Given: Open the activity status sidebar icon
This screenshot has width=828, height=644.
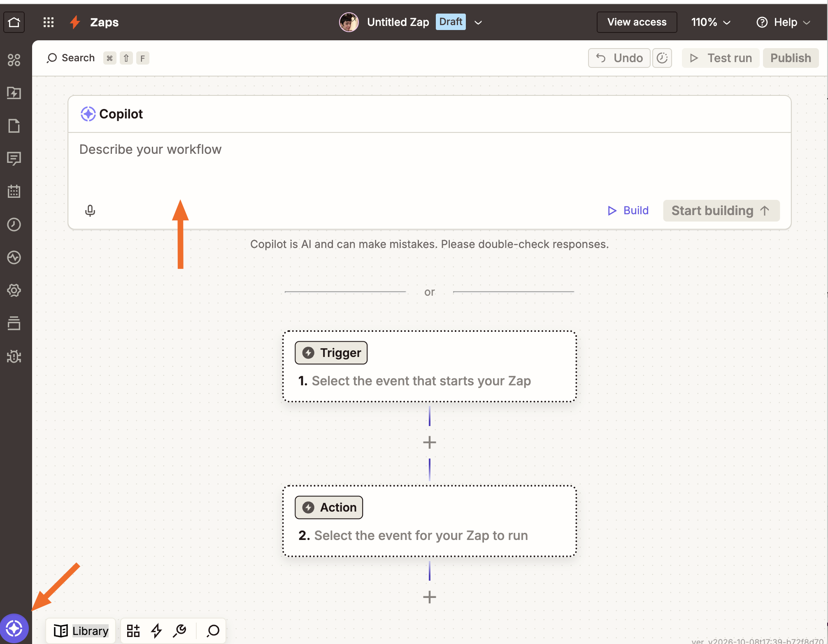Looking at the screenshot, I should click(x=14, y=257).
